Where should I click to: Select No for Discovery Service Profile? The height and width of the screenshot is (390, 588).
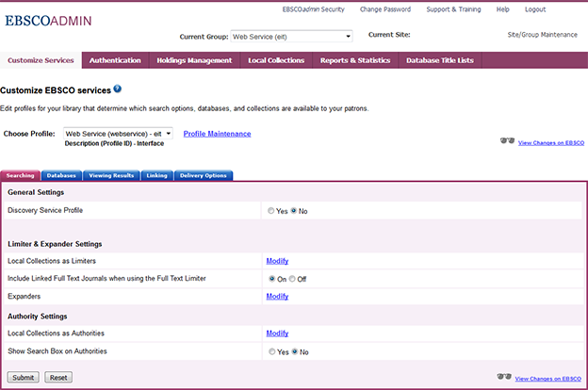tap(294, 211)
